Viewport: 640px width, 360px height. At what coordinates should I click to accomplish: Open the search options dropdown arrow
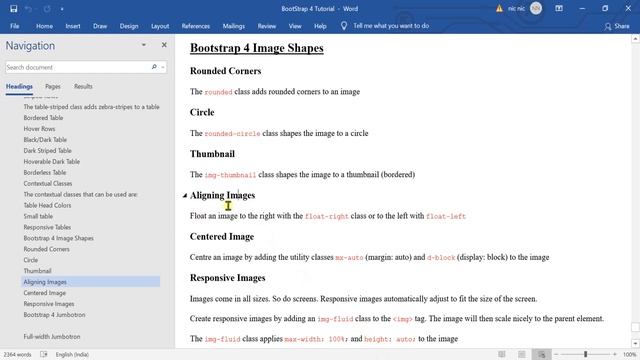[163, 67]
